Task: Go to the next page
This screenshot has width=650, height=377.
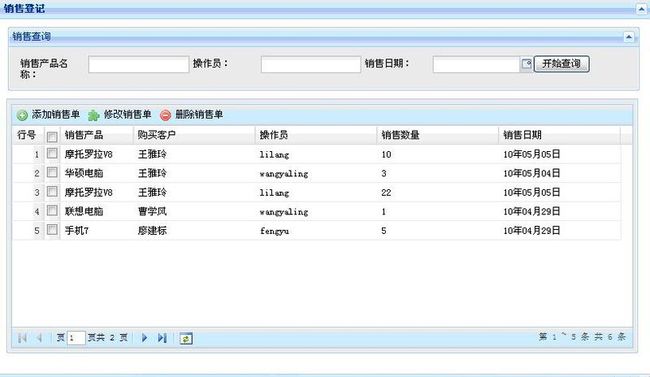Action: [144, 338]
